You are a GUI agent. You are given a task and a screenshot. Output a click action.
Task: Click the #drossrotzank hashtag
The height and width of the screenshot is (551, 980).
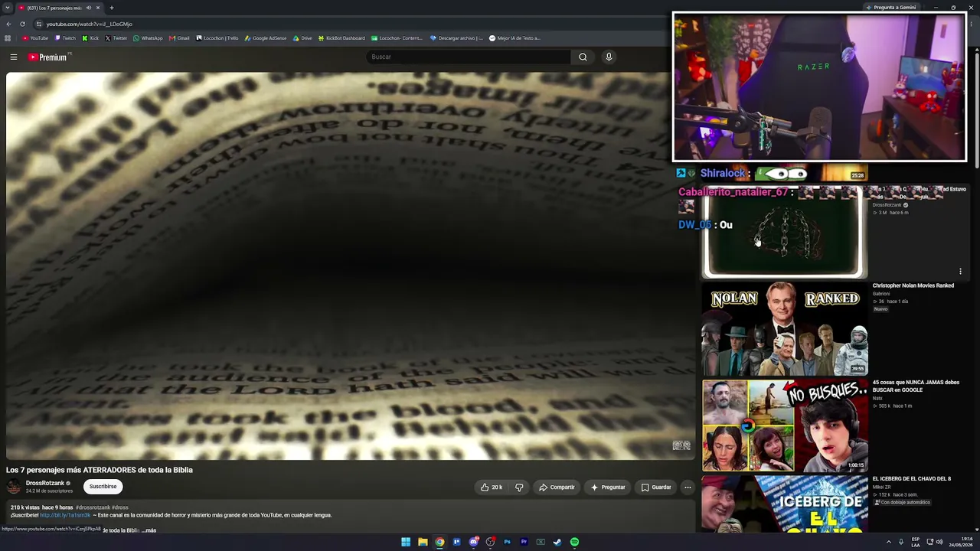click(x=93, y=507)
